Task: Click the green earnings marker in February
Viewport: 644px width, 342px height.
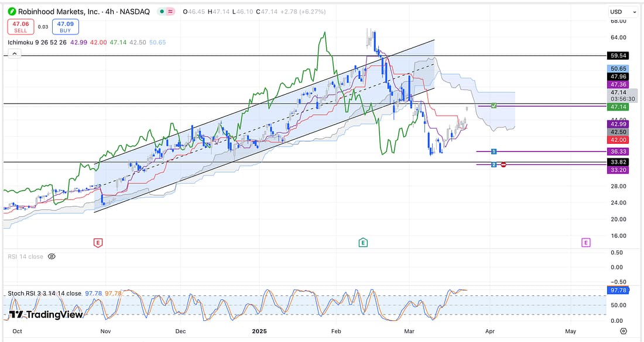Action: [x=363, y=242]
